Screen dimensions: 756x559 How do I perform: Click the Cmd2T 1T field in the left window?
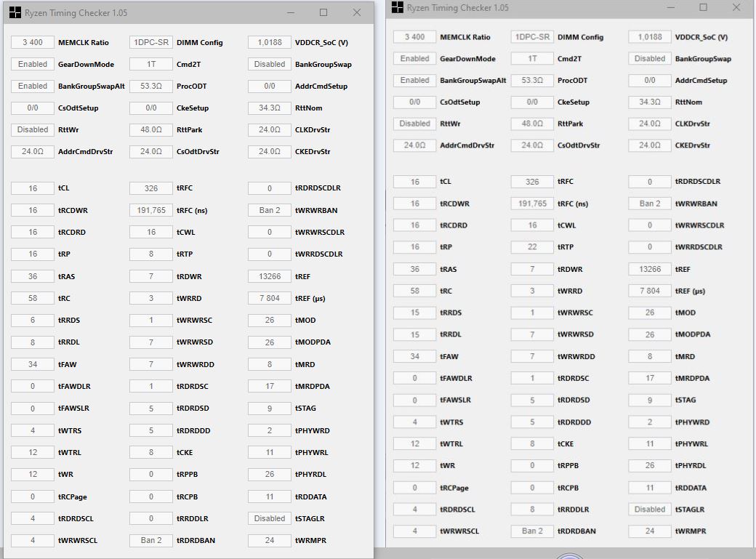tap(151, 64)
